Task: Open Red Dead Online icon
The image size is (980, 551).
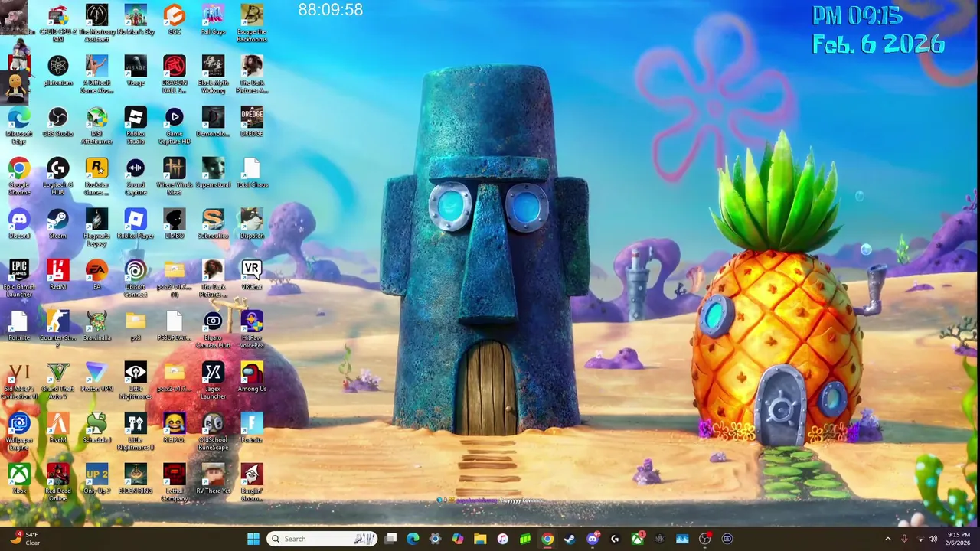Action: (x=58, y=483)
